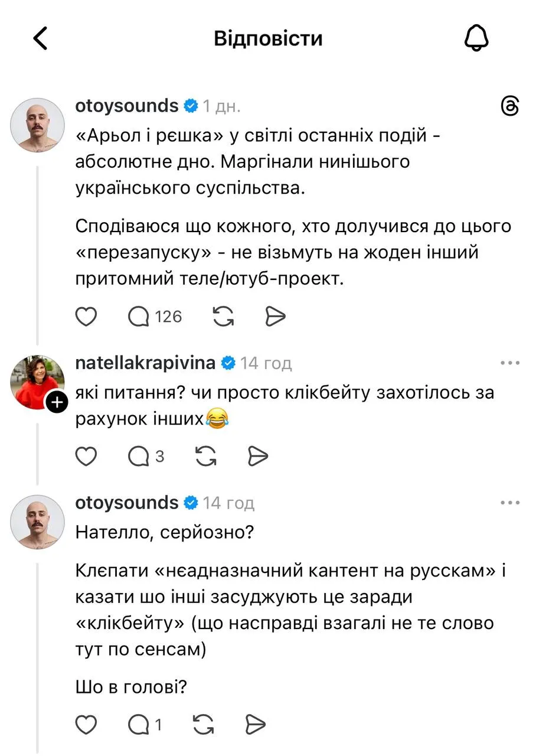Like otoysounds' first comment with the heart icon

click(x=86, y=316)
